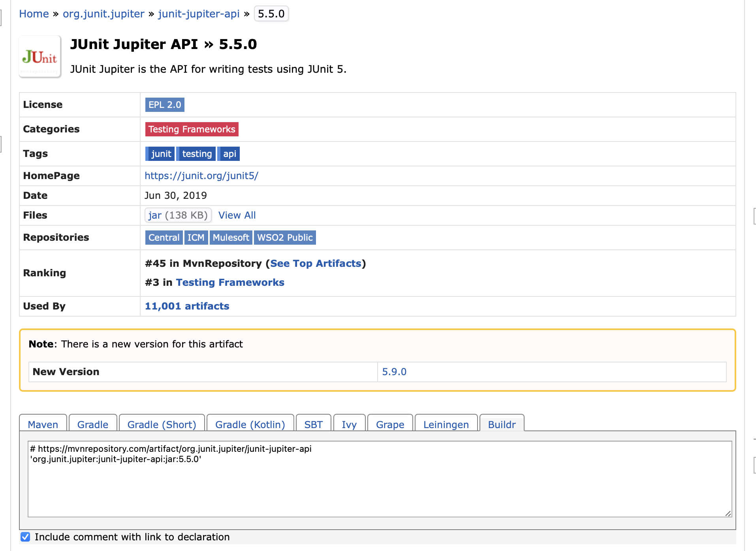
Task: Click the 5.5.0 version breadcrumb badge
Action: [x=271, y=14]
